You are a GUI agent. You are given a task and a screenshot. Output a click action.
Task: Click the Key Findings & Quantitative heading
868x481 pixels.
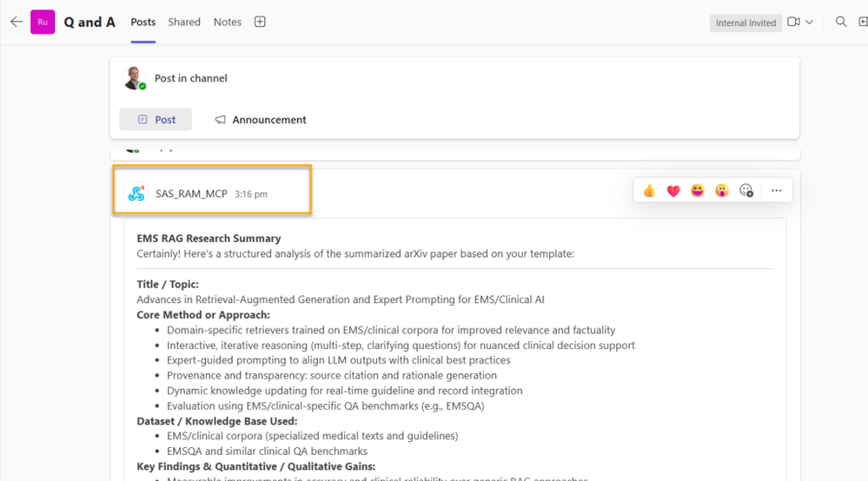pyautogui.click(x=255, y=466)
